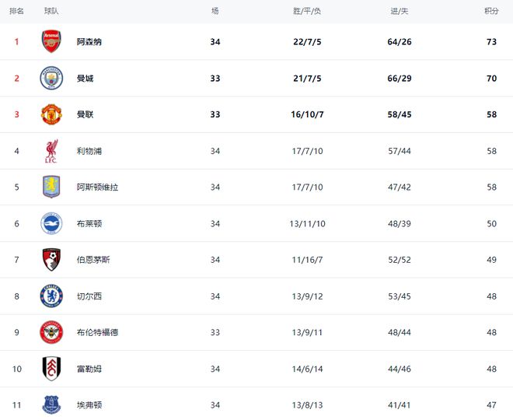This screenshot has width=513, height=420.
Task: Click the 排名 column header
Action: (16, 11)
